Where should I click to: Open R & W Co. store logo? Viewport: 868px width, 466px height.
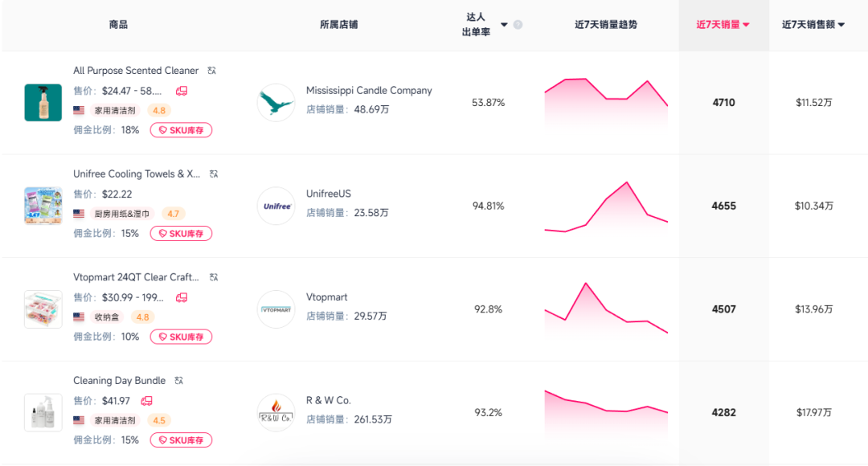click(276, 412)
